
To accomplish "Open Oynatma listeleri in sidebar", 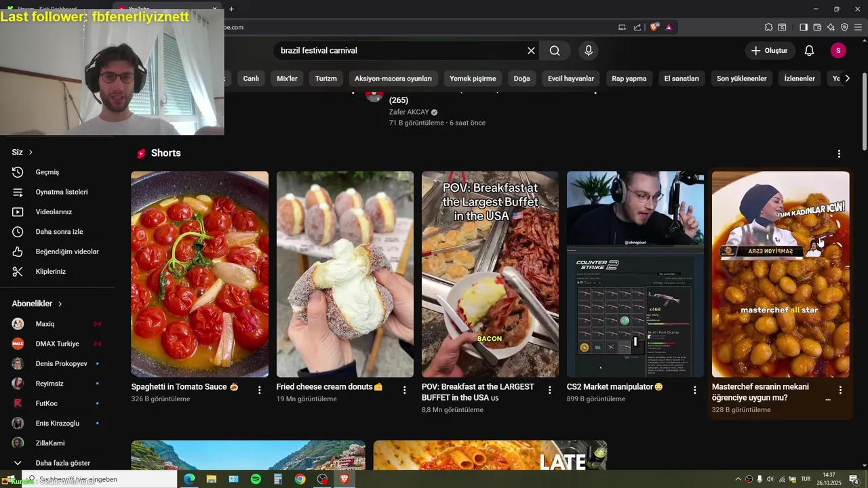I will 57,192.
